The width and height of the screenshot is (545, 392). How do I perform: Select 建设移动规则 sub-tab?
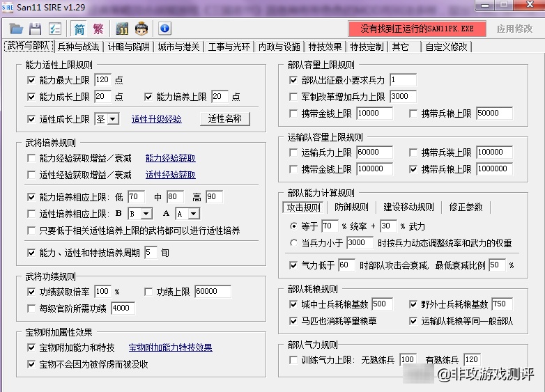point(408,207)
